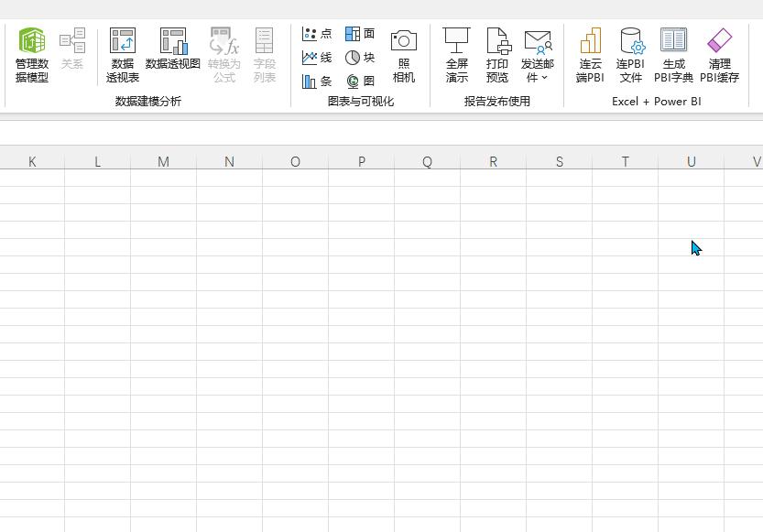Start full-screen presentation
763x532 pixels.
point(458,53)
